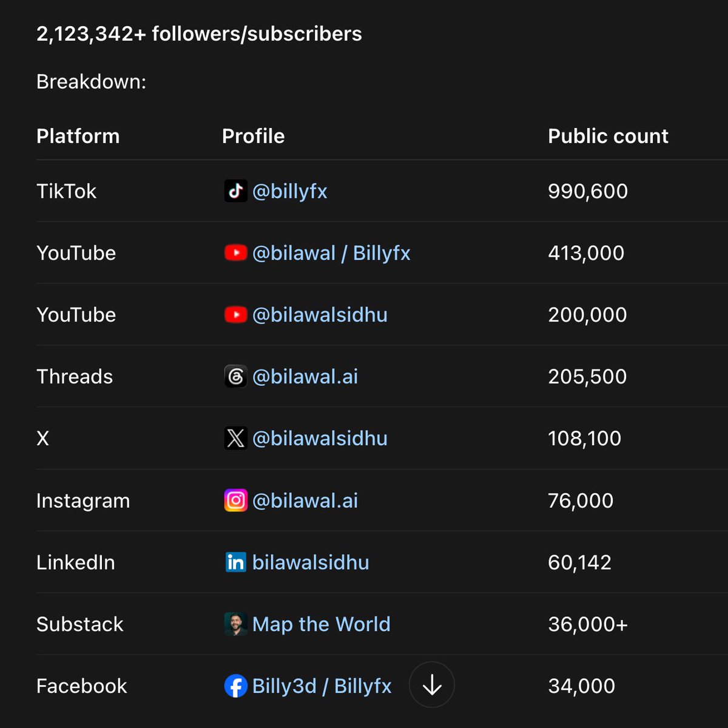Open the @bilawal / Billyfx YouTube link
728x728 pixels.
(x=331, y=254)
